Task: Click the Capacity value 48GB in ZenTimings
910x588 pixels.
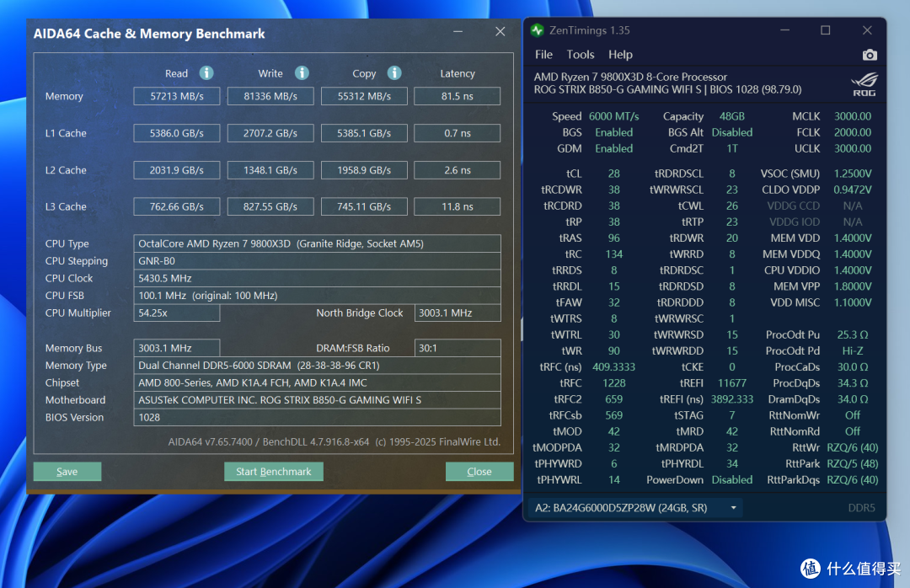Action: (x=732, y=116)
